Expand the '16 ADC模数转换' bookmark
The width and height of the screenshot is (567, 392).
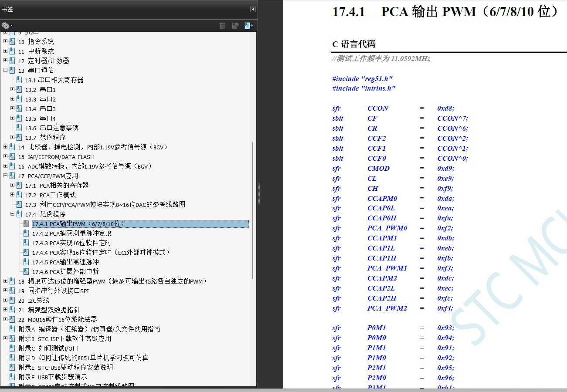(6, 166)
